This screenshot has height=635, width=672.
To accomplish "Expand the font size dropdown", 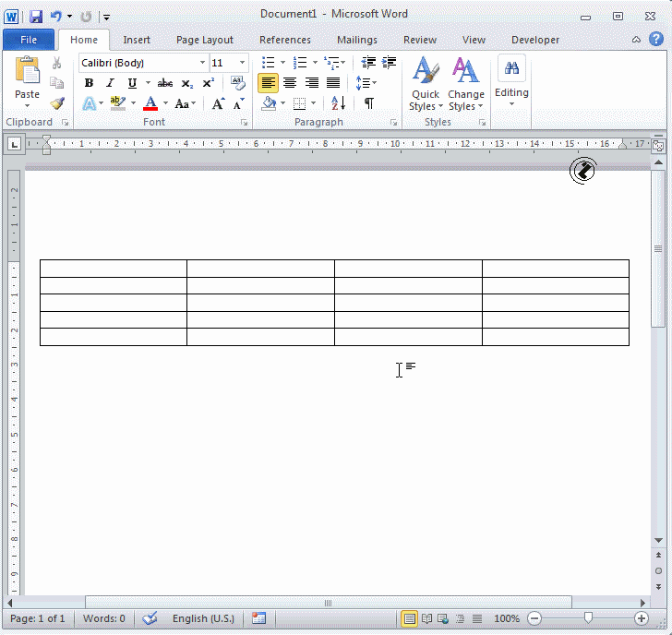I will (x=243, y=63).
